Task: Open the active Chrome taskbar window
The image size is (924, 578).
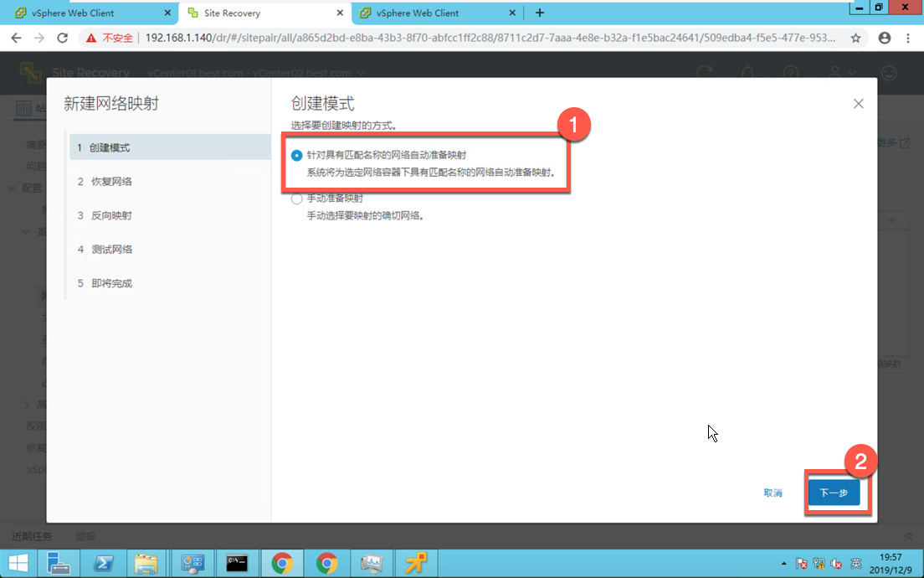Action: 282,563
